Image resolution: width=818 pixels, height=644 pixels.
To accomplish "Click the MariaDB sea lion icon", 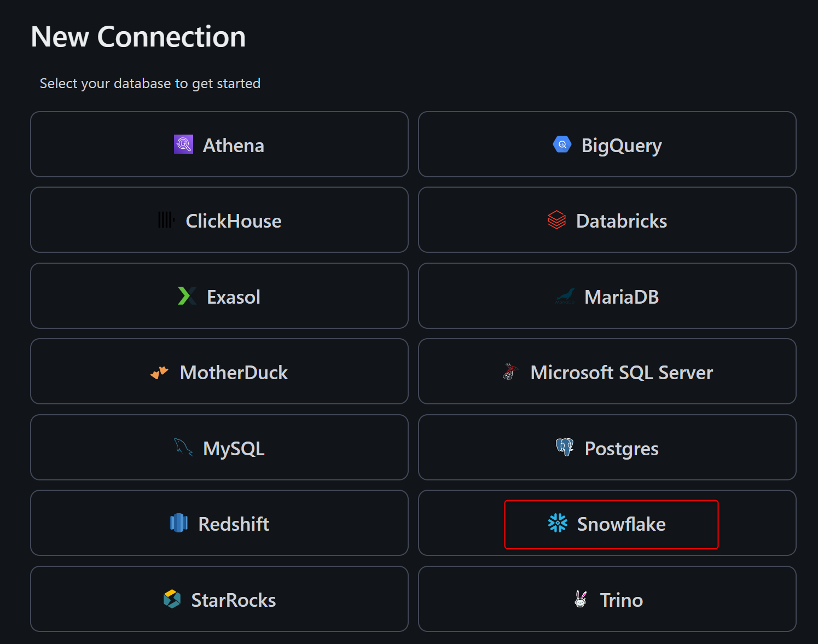I will (565, 297).
